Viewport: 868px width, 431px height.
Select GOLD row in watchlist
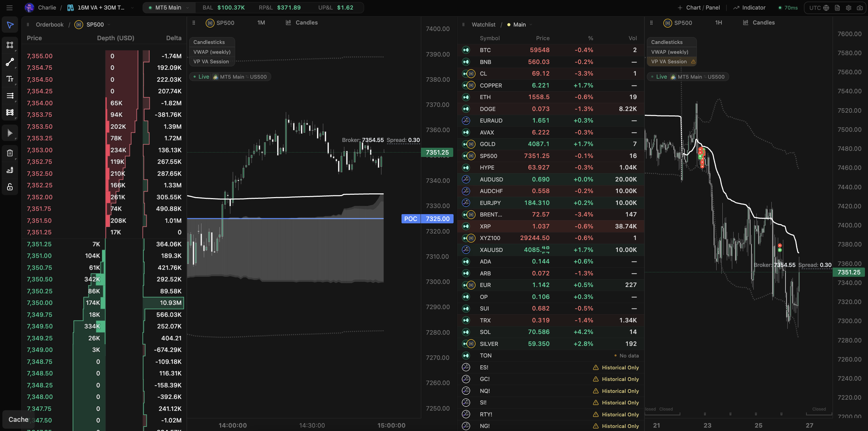[551, 144]
